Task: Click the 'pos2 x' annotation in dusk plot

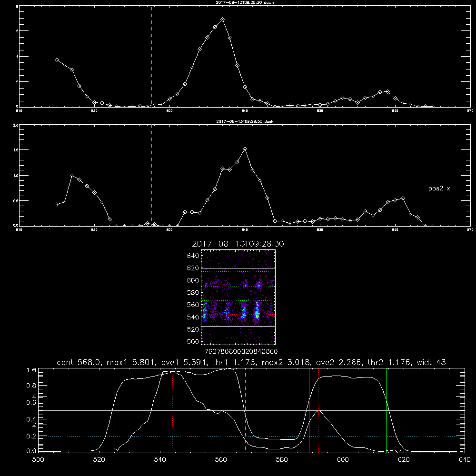Action: tap(439, 188)
